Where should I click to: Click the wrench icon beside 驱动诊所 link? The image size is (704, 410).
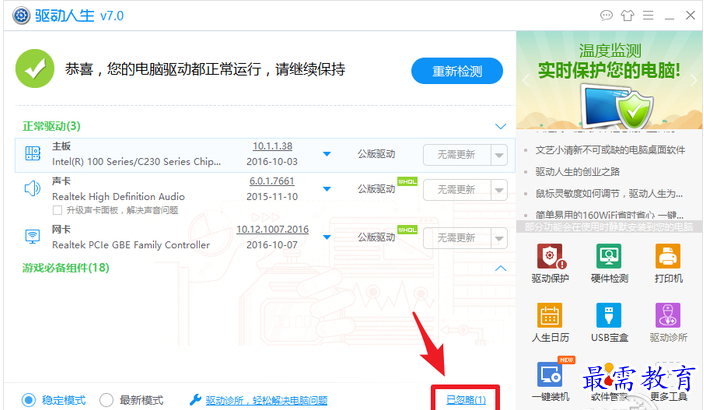(195, 400)
